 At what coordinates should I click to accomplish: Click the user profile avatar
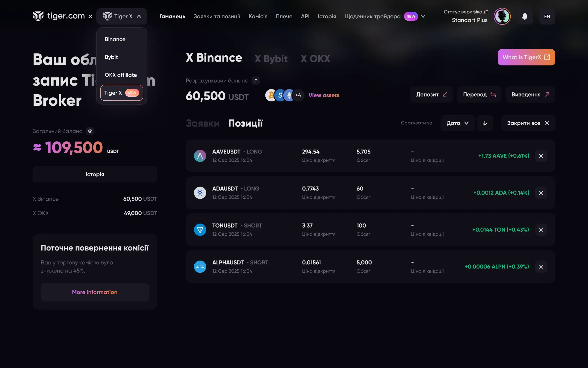click(502, 16)
